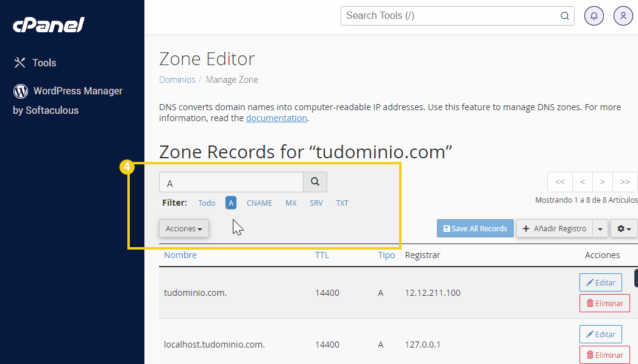Sort by Nombre column
Screen dimensions: 638x364
pyautogui.click(x=180, y=255)
